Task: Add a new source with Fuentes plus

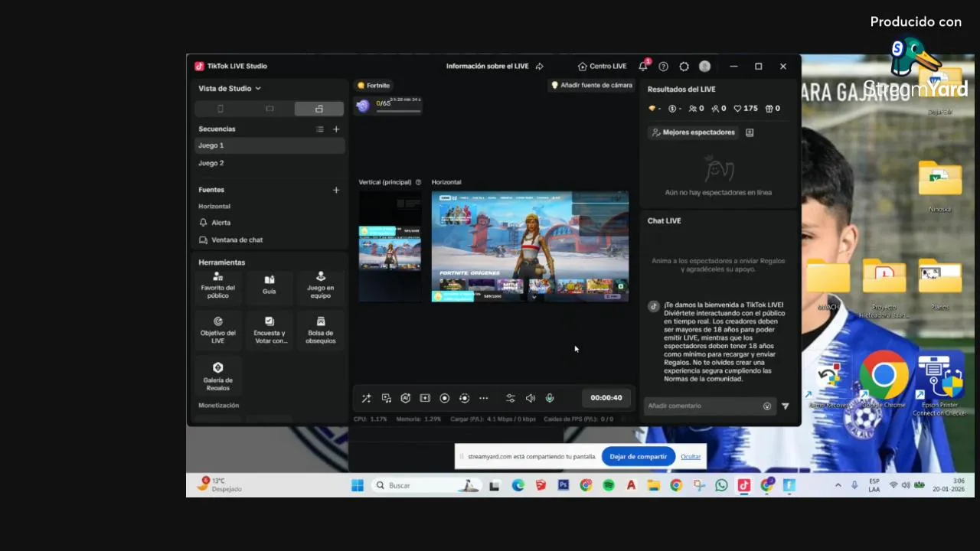Action: point(335,190)
